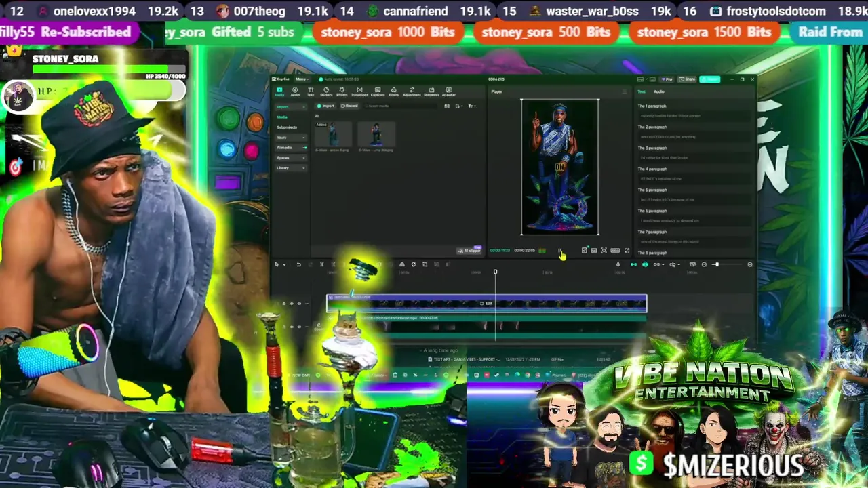
Task: Open the Captions panel
Action: pos(378,91)
